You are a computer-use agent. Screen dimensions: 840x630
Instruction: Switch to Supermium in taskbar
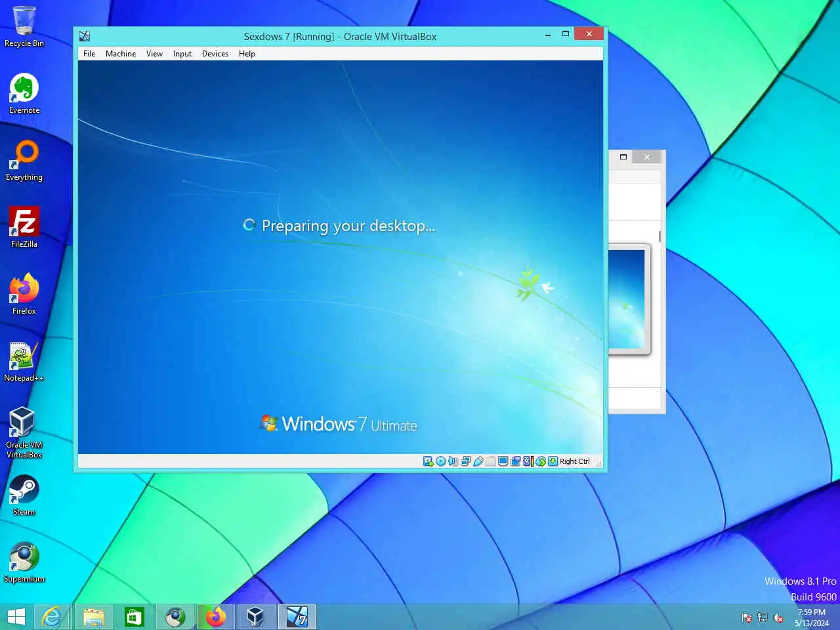pyautogui.click(x=175, y=617)
